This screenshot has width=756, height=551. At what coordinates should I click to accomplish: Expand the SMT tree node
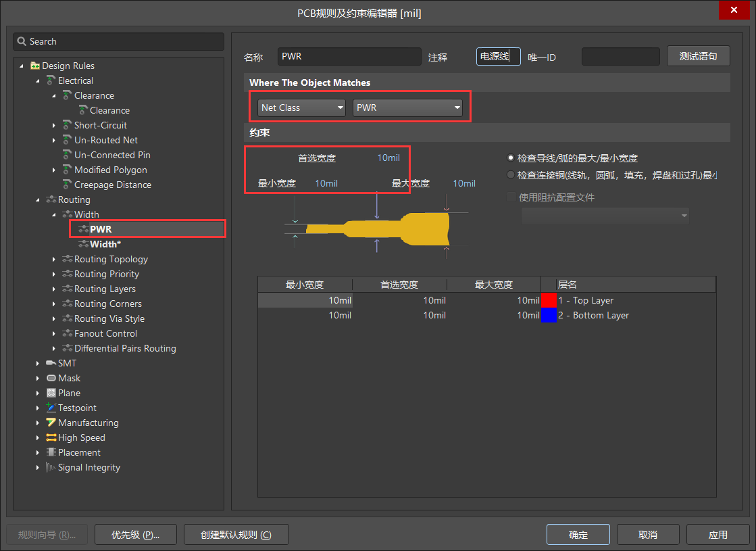38,363
